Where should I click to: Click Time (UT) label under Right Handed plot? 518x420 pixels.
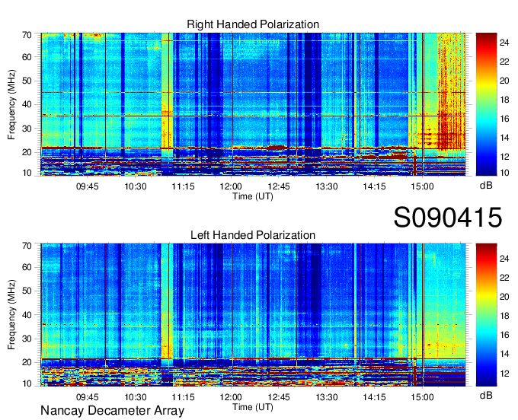[253, 196]
